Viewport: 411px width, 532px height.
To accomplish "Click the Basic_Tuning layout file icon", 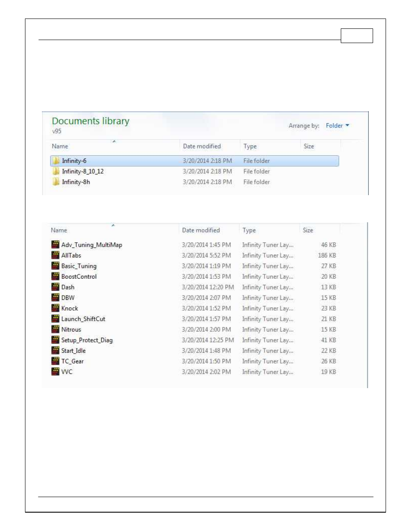I will click(x=55, y=266).
